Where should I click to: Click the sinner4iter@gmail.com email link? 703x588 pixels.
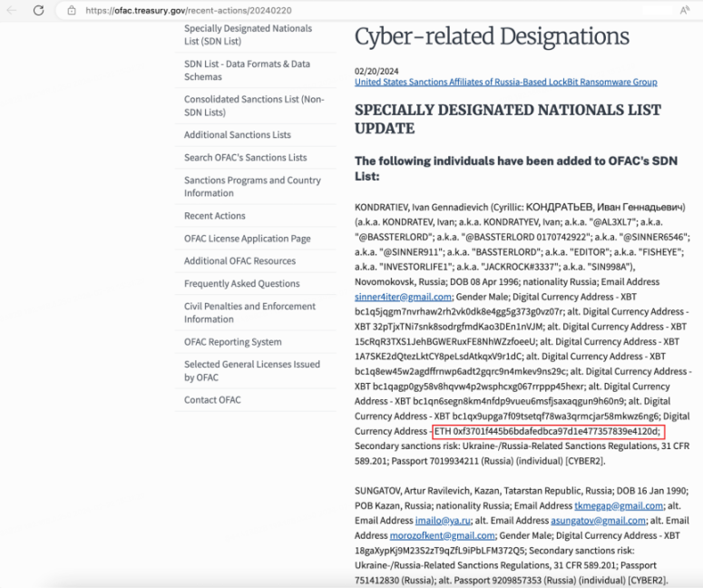[x=403, y=297]
